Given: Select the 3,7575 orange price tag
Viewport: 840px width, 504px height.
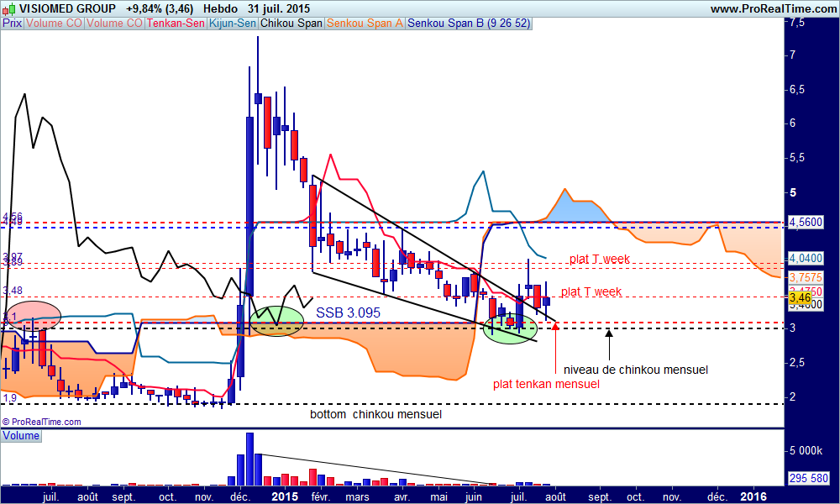Looking at the screenshot, I should click(x=806, y=277).
